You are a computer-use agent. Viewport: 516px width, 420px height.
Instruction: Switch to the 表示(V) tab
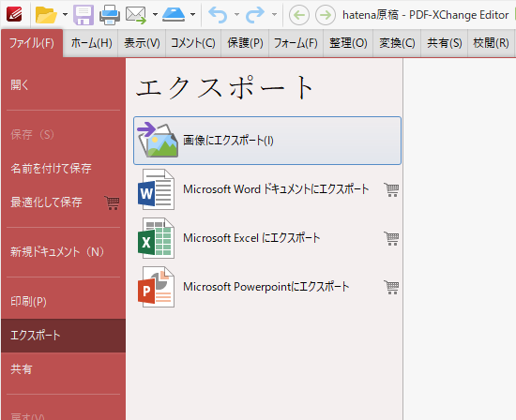coord(142,43)
